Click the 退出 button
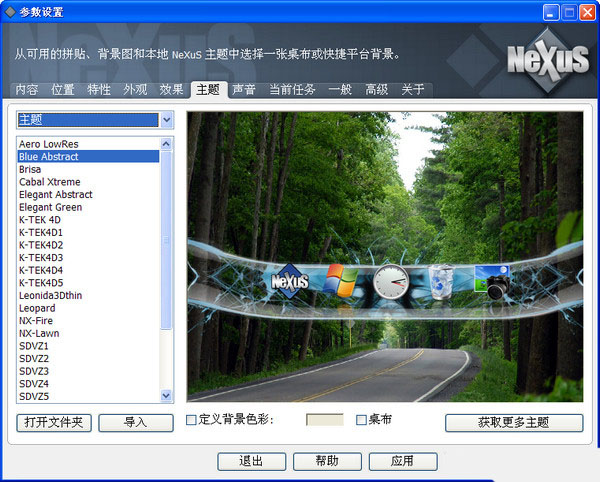The image size is (600, 482). click(x=251, y=461)
